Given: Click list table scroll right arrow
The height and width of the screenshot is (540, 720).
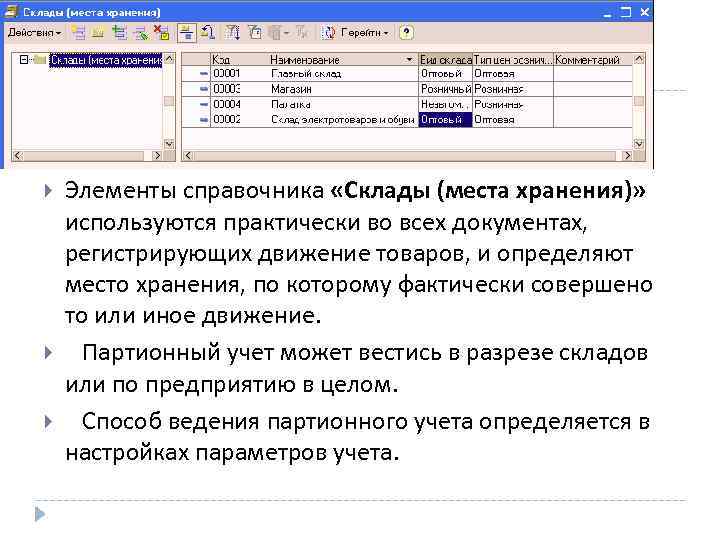Looking at the screenshot, I should [627, 156].
